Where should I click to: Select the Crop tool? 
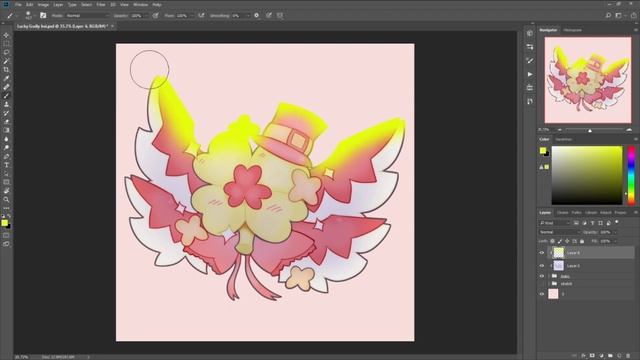click(x=6, y=69)
